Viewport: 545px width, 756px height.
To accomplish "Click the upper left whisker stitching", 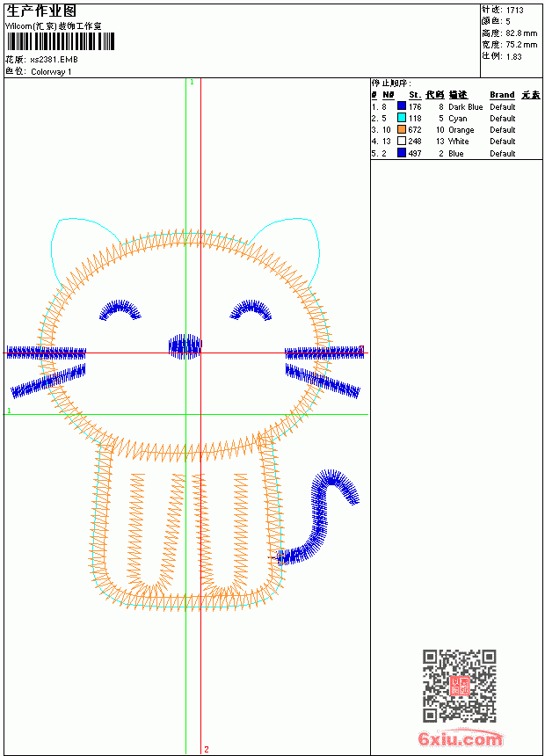I will [x=47, y=353].
